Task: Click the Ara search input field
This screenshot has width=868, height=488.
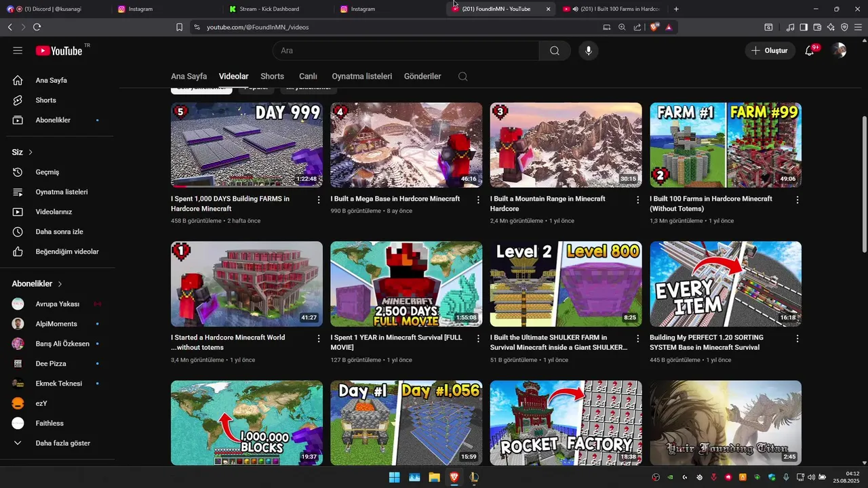Action: click(x=406, y=51)
